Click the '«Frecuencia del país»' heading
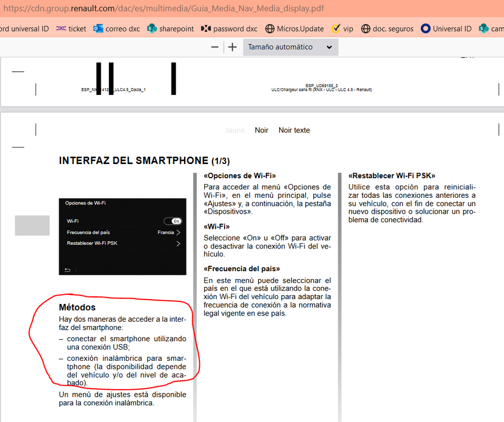This screenshot has height=422, width=504. point(241,268)
